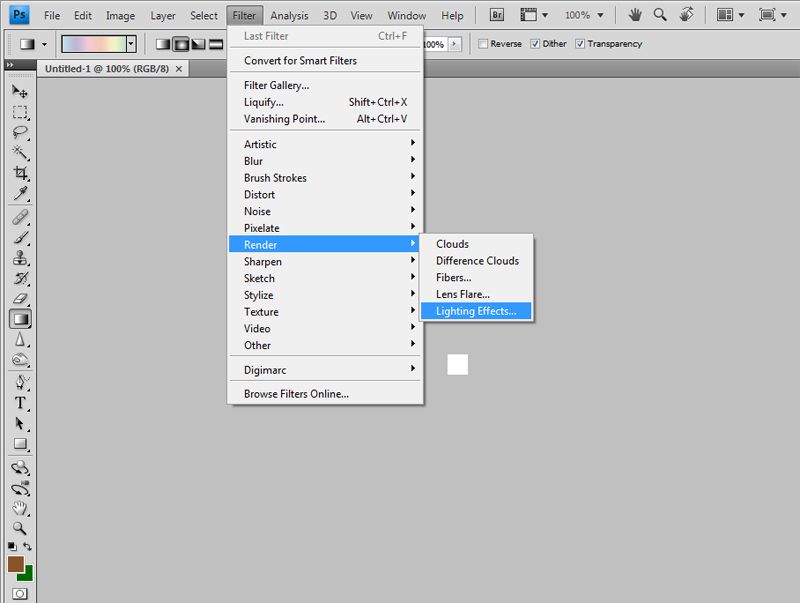800x603 pixels.
Task: Choose Lens Flare from Render submenu
Action: (476, 294)
